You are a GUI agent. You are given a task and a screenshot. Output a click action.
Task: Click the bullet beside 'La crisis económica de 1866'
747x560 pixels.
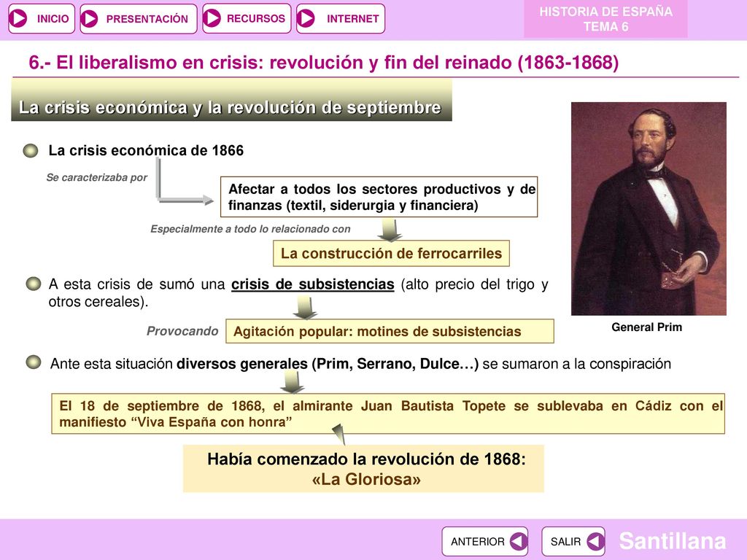(x=31, y=151)
